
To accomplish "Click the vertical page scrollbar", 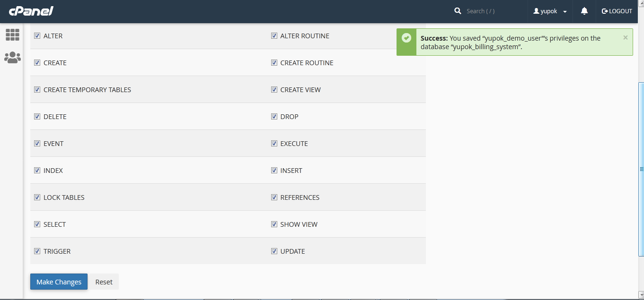I will tap(641, 169).
